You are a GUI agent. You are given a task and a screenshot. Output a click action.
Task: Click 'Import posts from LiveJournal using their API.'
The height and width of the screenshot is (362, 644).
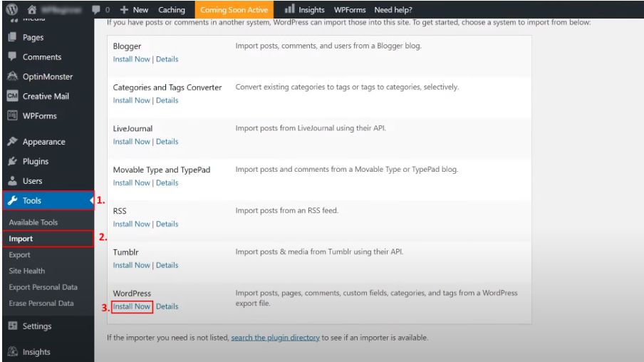point(311,128)
